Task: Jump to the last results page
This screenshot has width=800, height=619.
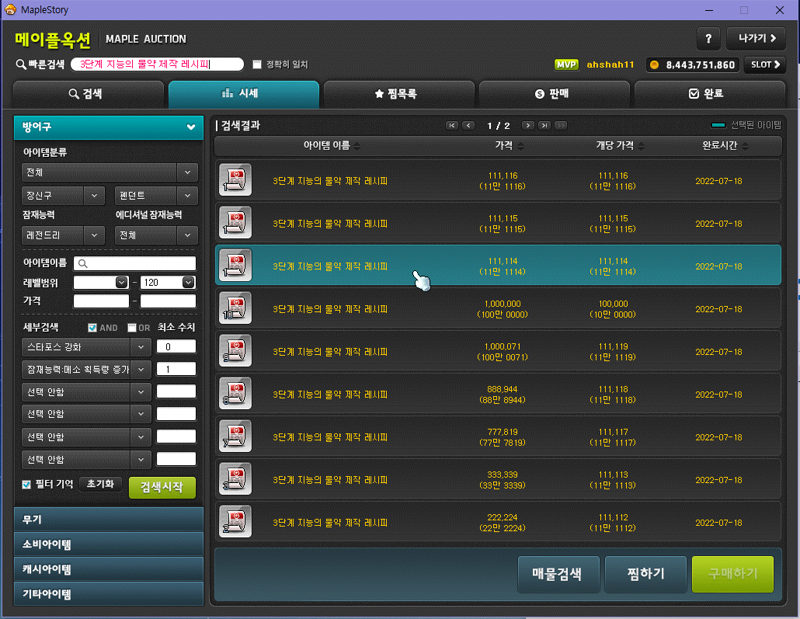Action: [x=544, y=126]
